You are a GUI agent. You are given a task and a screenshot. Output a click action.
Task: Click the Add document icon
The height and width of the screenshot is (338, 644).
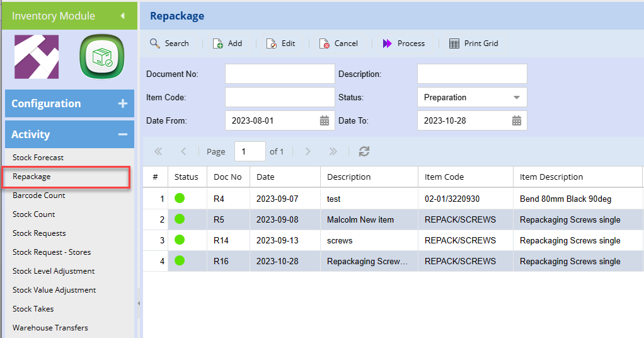click(218, 44)
